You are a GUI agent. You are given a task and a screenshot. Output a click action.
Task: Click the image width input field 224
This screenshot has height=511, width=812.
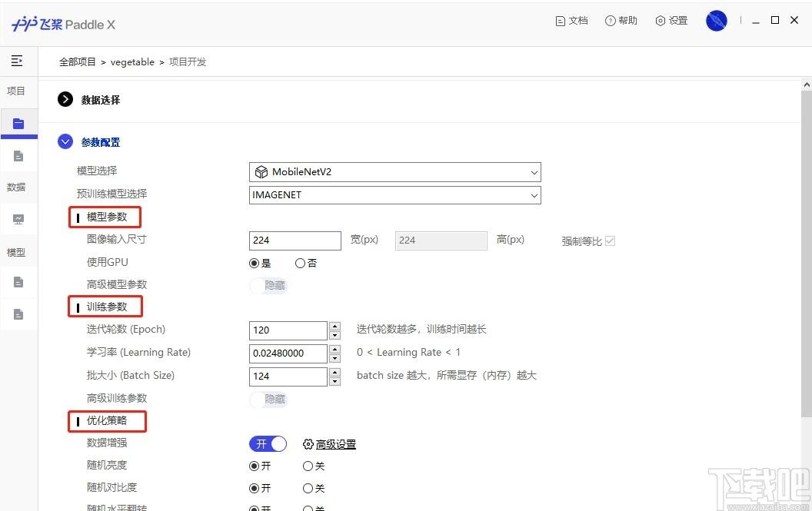pyautogui.click(x=295, y=241)
